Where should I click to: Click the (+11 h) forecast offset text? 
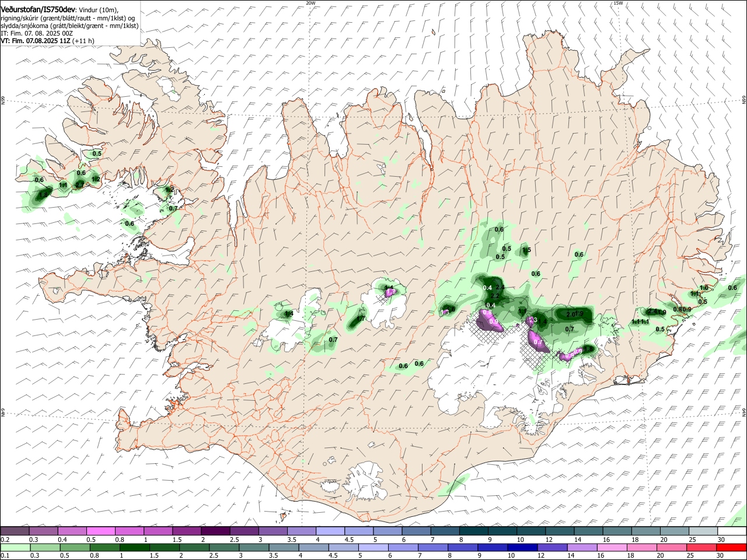[x=85, y=41]
